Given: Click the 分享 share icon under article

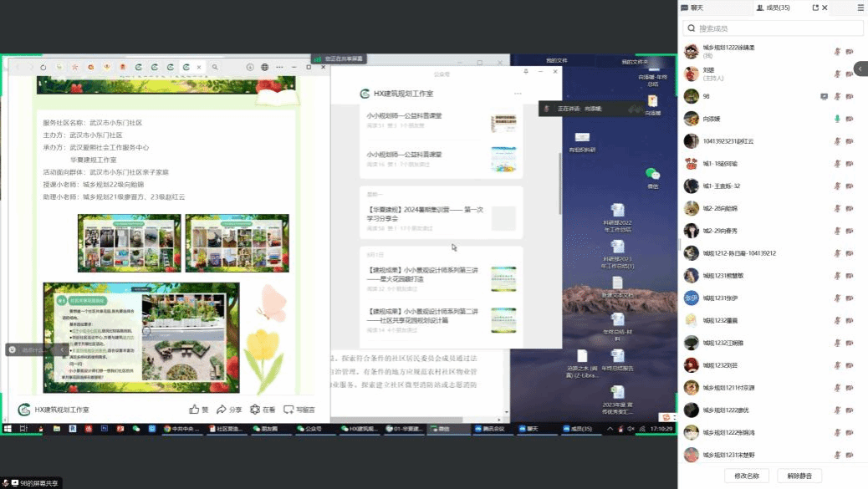Looking at the screenshot, I should pos(228,410).
